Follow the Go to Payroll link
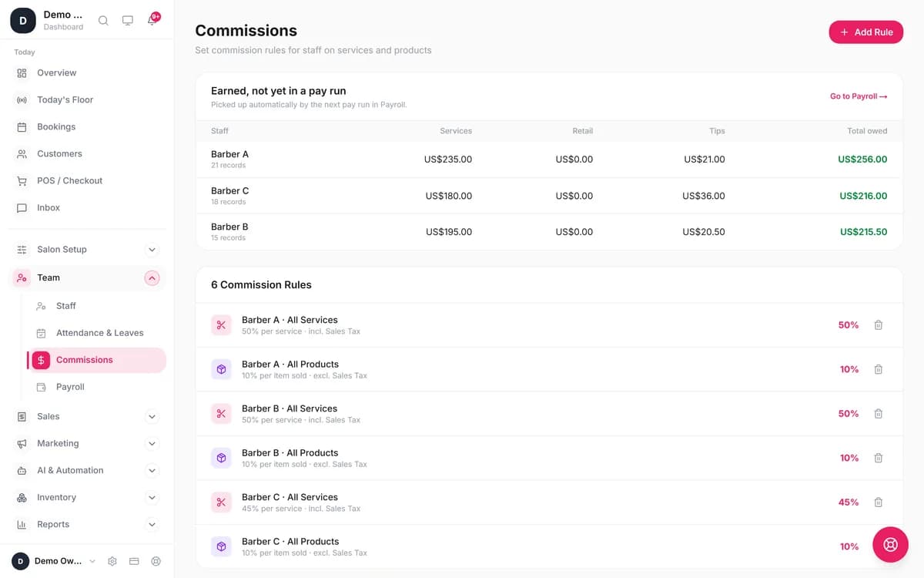 click(x=859, y=96)
